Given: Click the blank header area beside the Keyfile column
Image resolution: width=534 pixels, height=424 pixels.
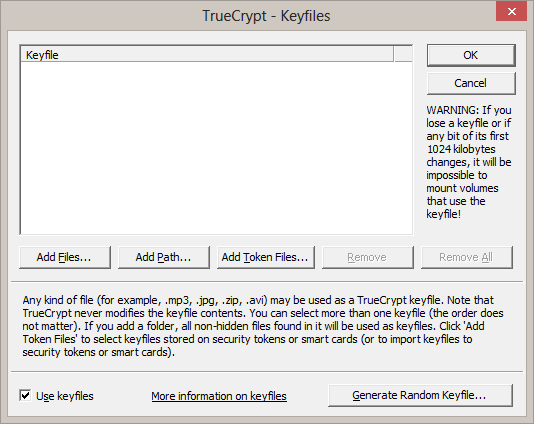Looking at the screenshot, I should click(x=403, y=54).
